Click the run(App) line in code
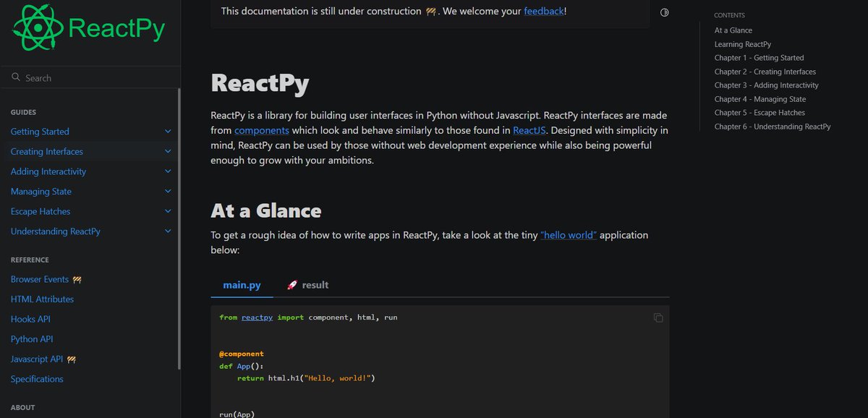868x418 pixels. [237, 414]
